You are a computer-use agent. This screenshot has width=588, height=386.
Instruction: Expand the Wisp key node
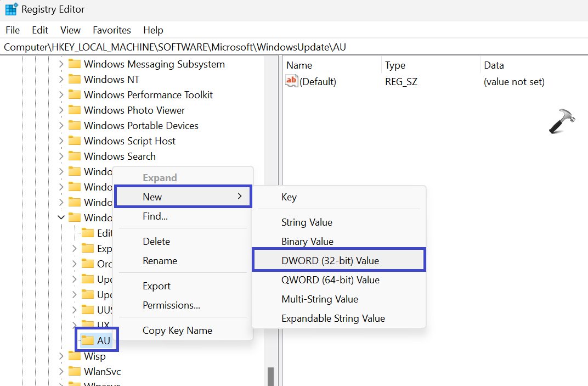click(x=61, y=356)
